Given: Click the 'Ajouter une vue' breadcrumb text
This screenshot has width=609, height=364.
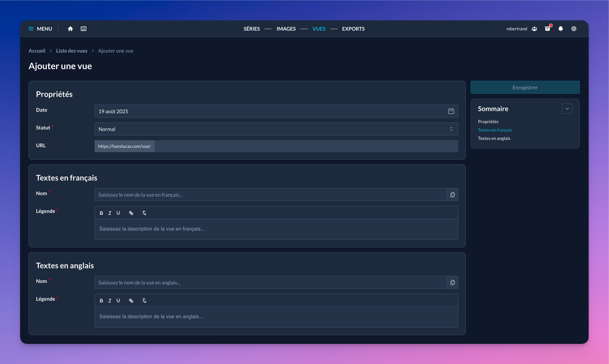Looking at the screenshot, I should pyautogui.click(x=116, y=51).
